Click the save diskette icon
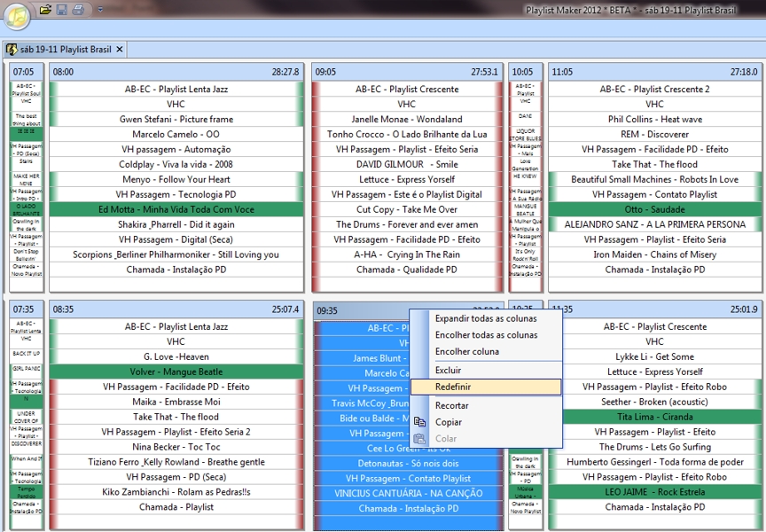The height and width of the screenshot is (532, 766). [61, 9]
